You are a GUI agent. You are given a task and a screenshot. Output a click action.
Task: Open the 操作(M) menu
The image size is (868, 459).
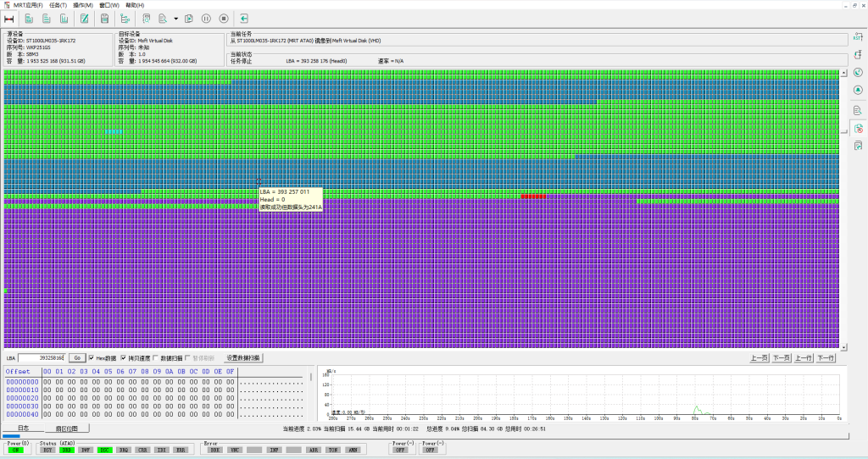(x=83, y=5)
